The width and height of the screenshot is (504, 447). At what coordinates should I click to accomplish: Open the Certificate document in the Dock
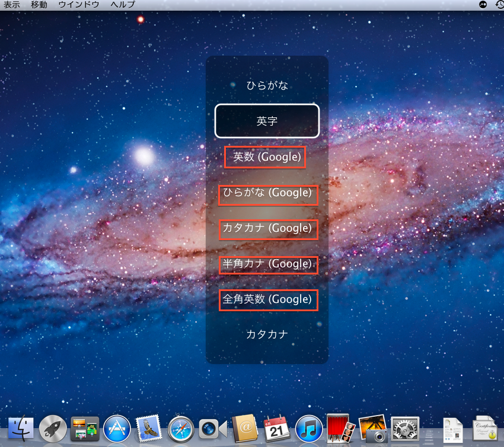484,429
